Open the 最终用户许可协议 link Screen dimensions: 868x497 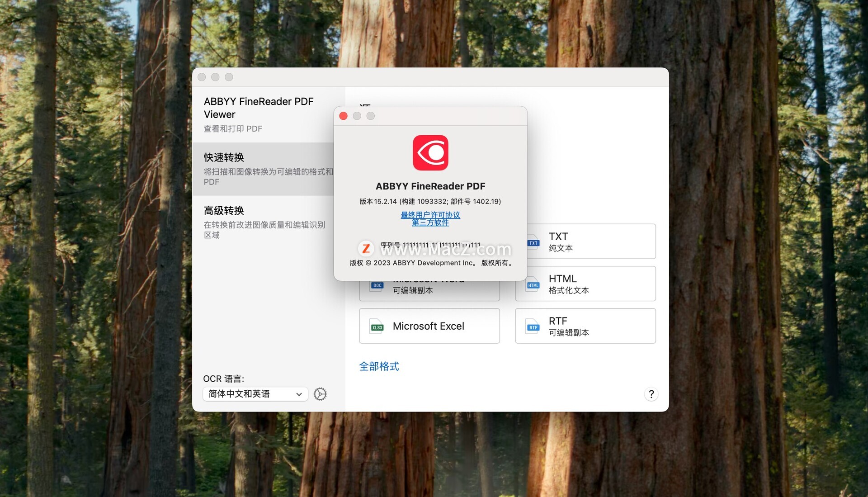[x=430, y=215]
